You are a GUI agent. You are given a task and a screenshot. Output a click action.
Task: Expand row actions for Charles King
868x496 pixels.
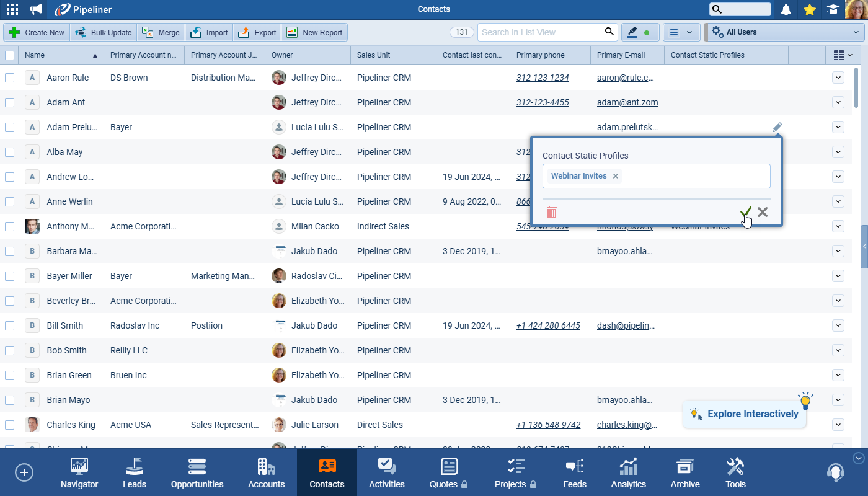tap(838, 425)
